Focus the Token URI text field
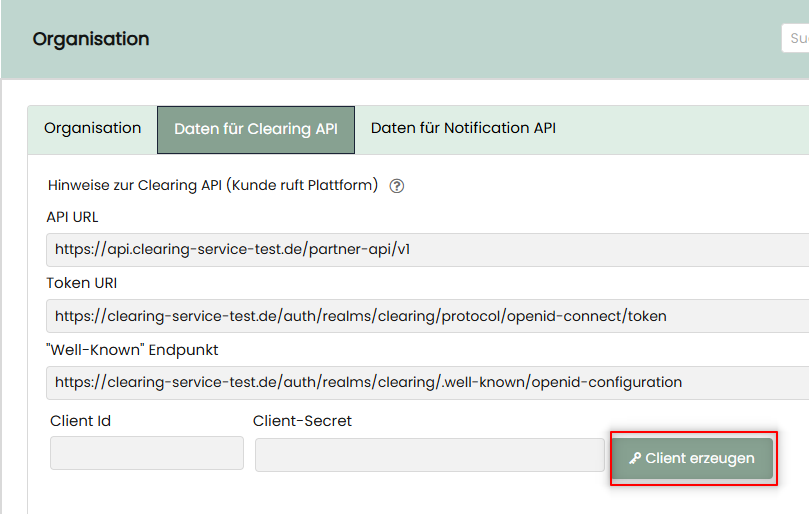 tap(427, 316)
